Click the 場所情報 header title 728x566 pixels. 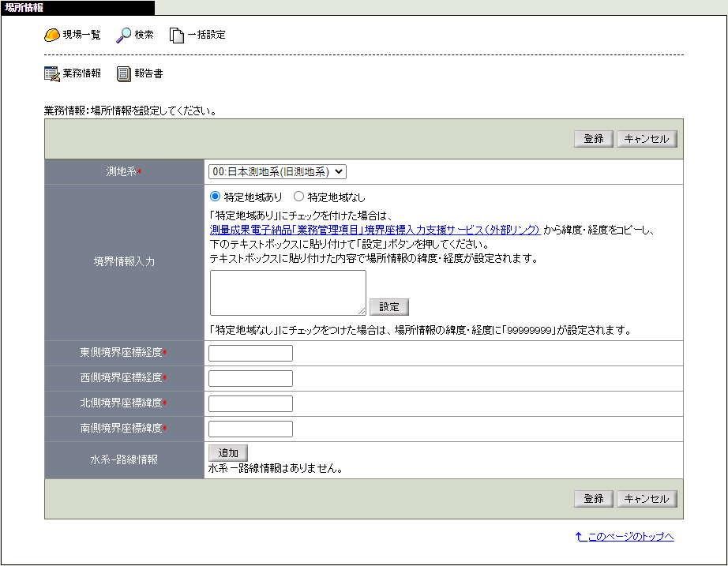coord(24,7)
